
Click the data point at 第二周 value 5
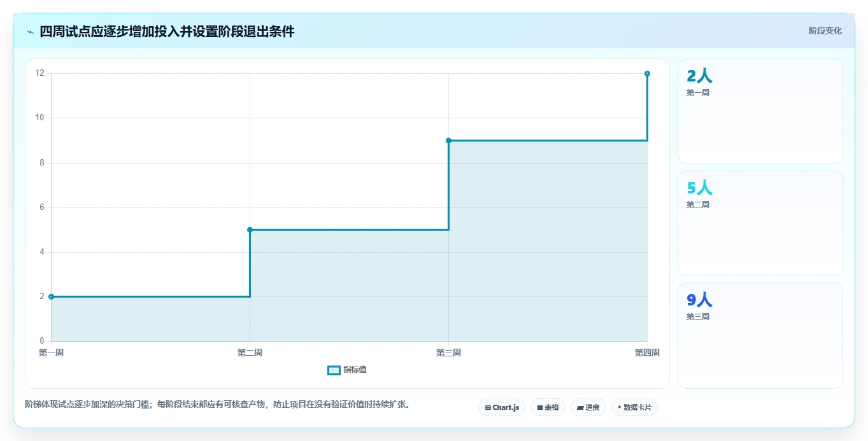250,230
